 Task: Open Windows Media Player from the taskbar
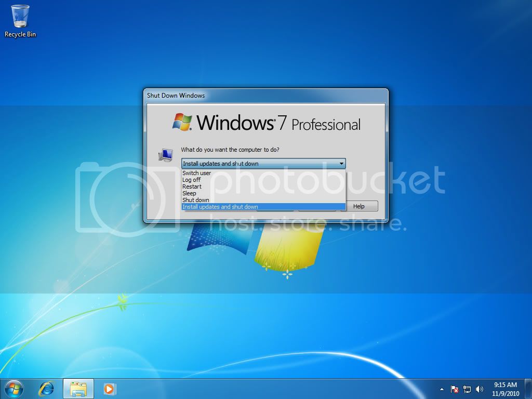109,389
